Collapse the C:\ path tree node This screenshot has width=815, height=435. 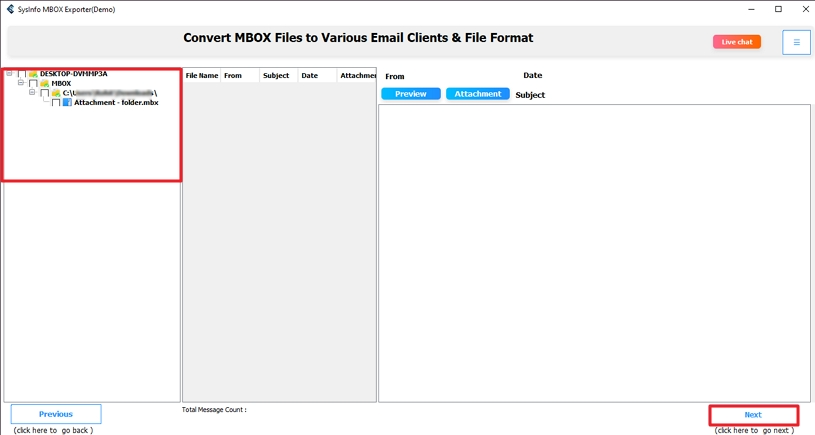(x=32, y=92)
